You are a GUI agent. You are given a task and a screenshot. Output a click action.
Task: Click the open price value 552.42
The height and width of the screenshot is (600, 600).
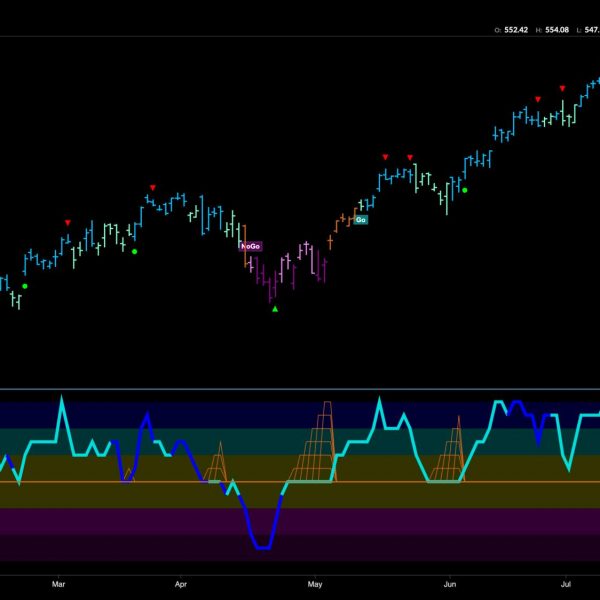coord(516,30)
